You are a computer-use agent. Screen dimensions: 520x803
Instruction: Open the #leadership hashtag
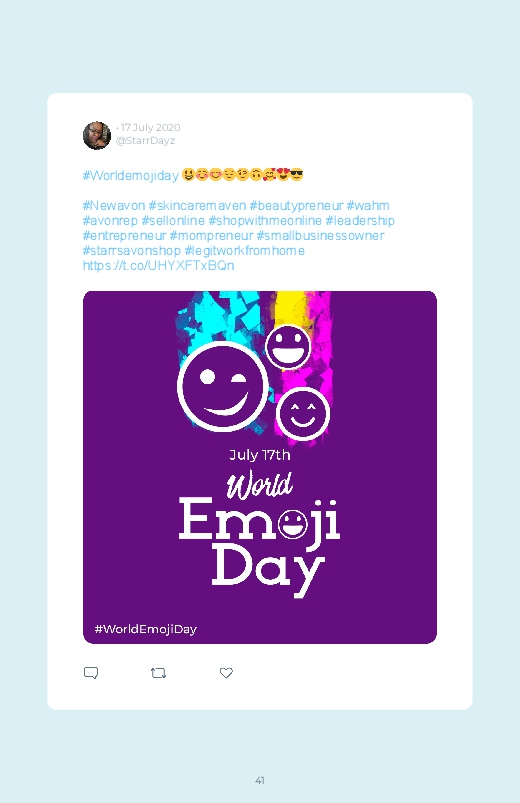pos(360,221)
